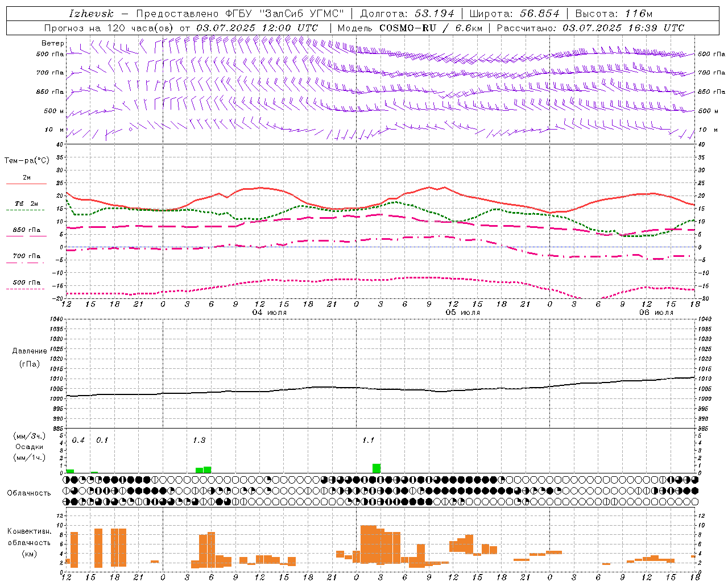Click the Ветер wind panel label
The image size is (728, 582).
tap(52, 43)
